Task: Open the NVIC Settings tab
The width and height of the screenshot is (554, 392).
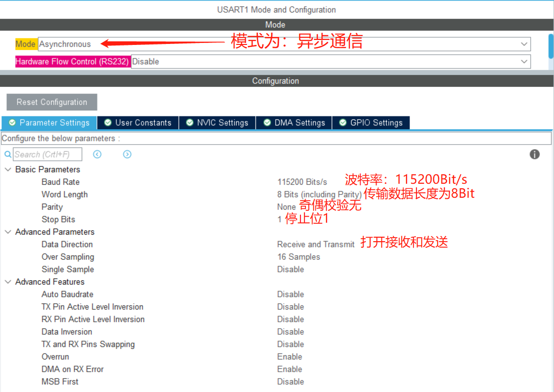Action: pos(217,122)
